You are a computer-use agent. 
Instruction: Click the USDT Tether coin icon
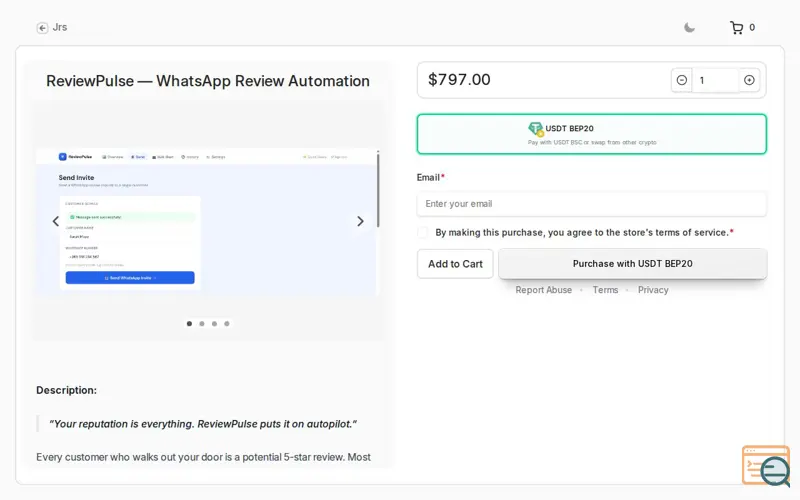536,129
